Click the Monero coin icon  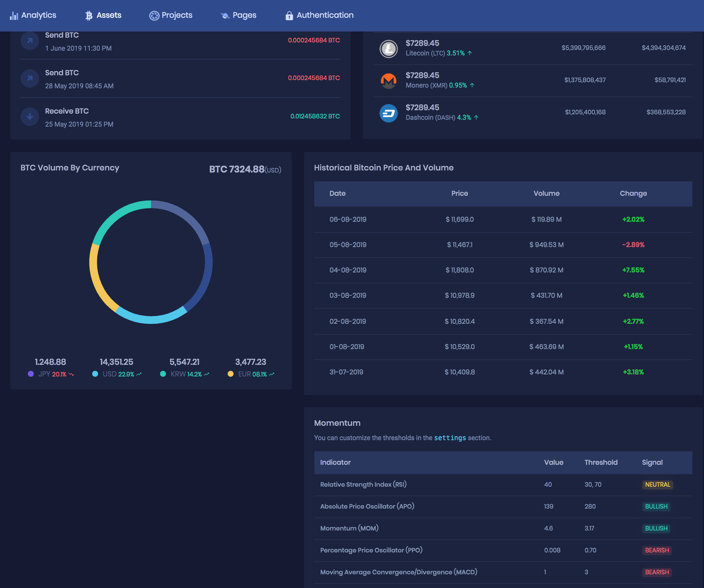point(388,81)
